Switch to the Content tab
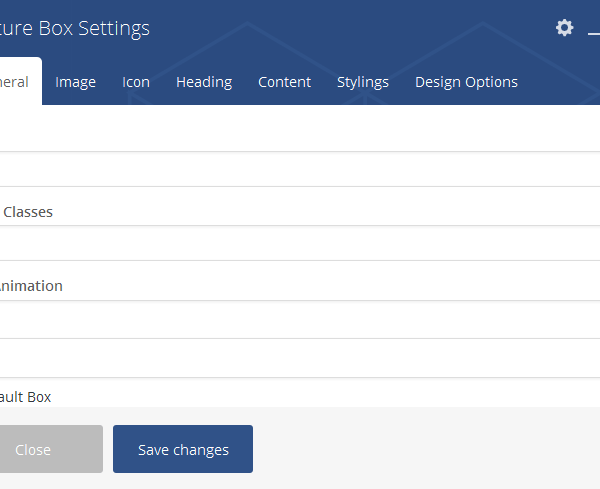600x489 pixels. [x=284, y=82]
